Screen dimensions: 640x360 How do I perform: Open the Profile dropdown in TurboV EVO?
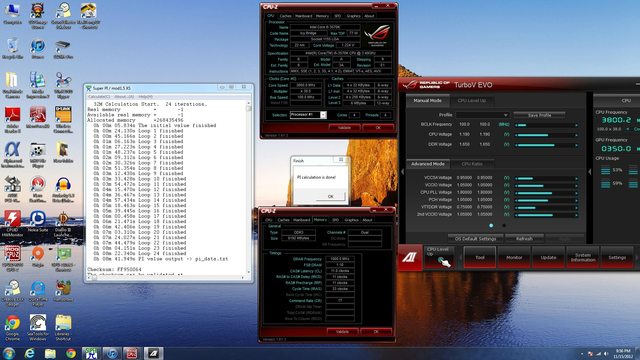(x=482, y=115)
